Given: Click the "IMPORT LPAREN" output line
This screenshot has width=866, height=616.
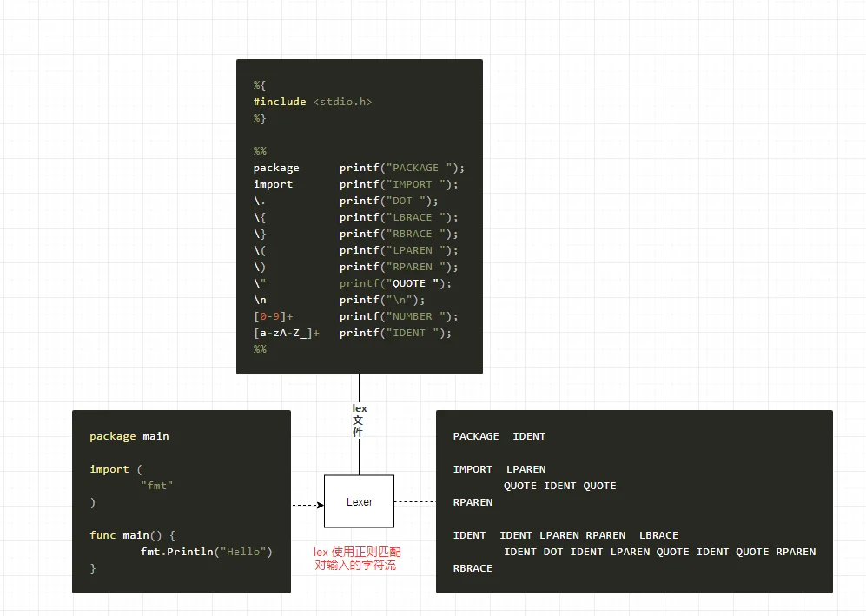Looking at the screenshot, I should tap(499, 469).
